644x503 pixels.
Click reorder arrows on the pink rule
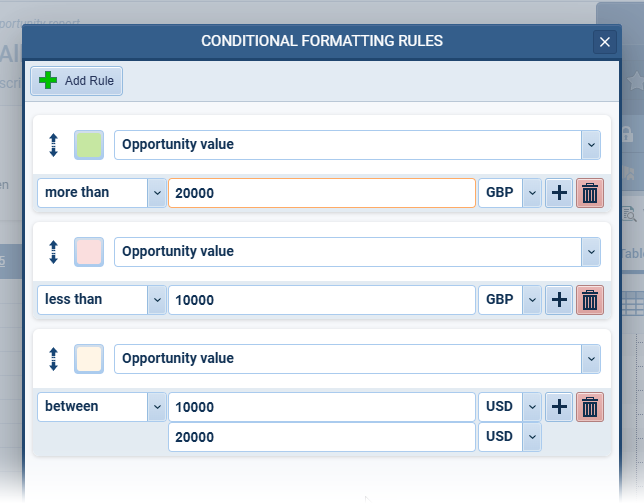(54, 252)
